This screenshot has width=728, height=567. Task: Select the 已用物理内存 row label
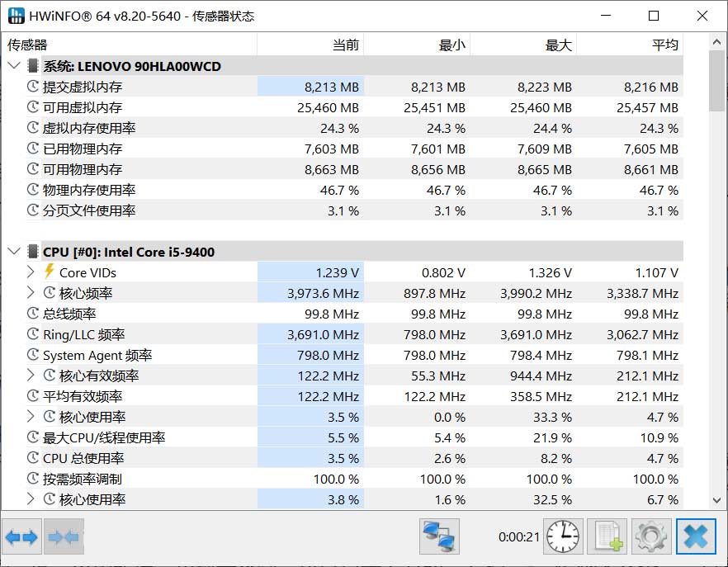point(83,149)
